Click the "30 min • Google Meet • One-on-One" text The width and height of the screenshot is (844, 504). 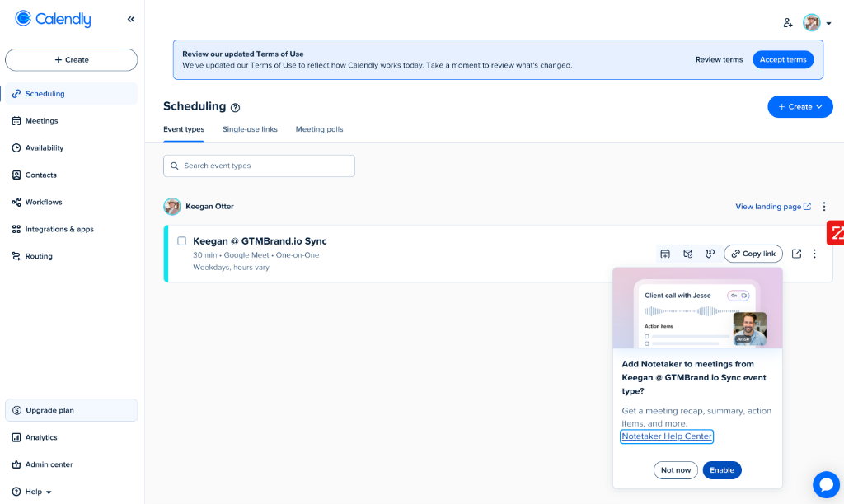click(x=256, y=255)
